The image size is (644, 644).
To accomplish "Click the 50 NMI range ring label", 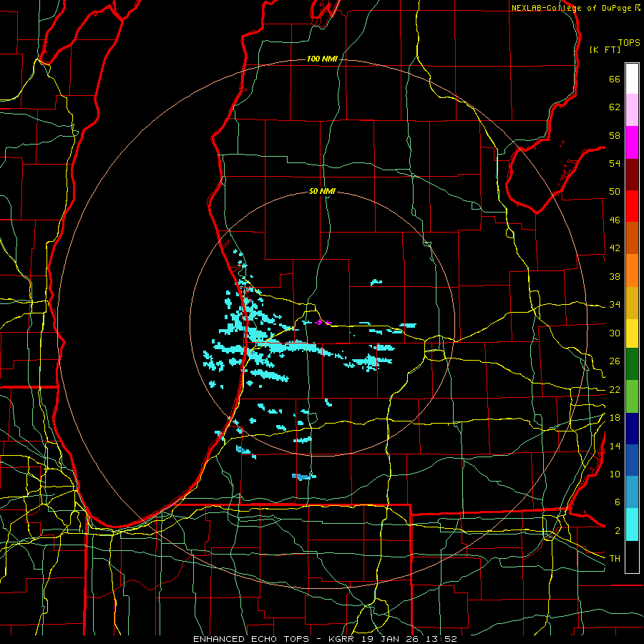I will (x=322, y=191).
